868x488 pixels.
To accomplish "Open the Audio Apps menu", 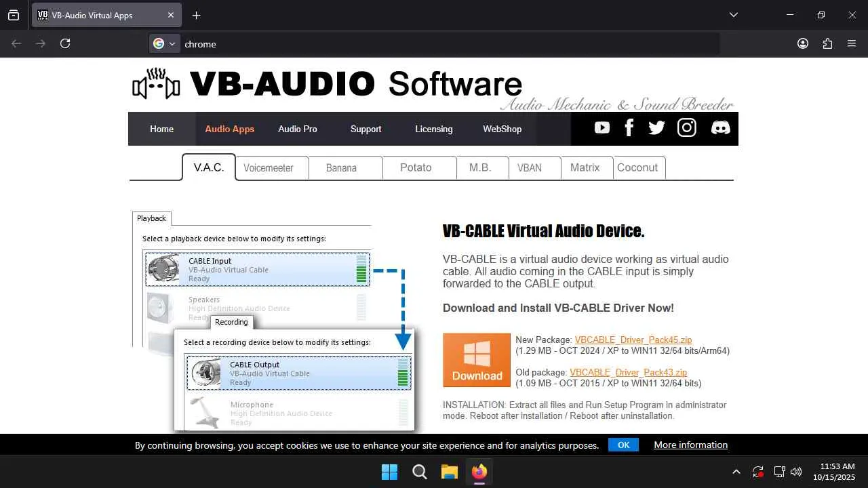I will pos(229,129).
